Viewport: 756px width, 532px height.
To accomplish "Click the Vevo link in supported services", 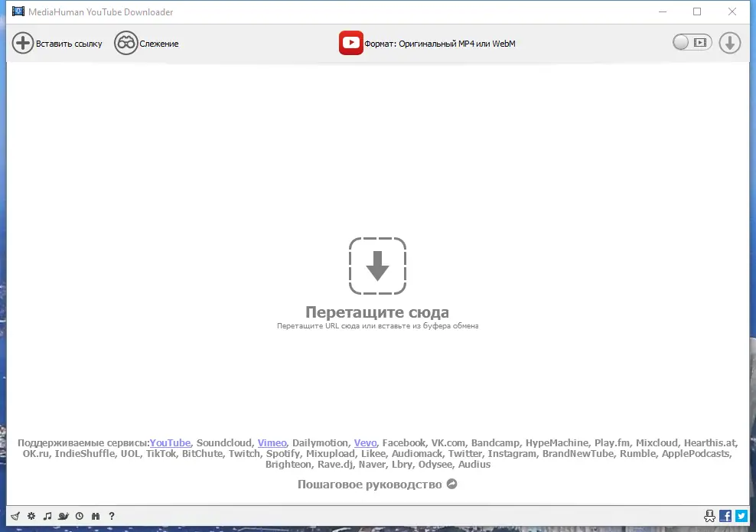I will [x=365, y=442].
